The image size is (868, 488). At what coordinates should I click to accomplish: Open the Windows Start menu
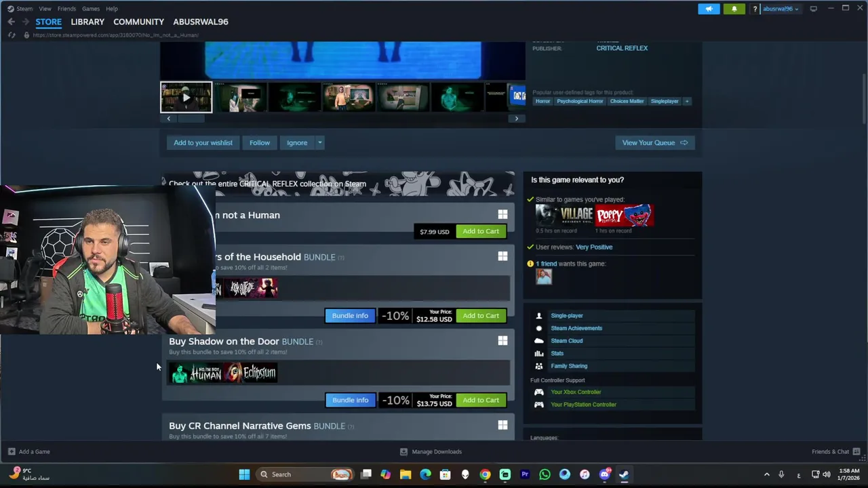point(244,474)
